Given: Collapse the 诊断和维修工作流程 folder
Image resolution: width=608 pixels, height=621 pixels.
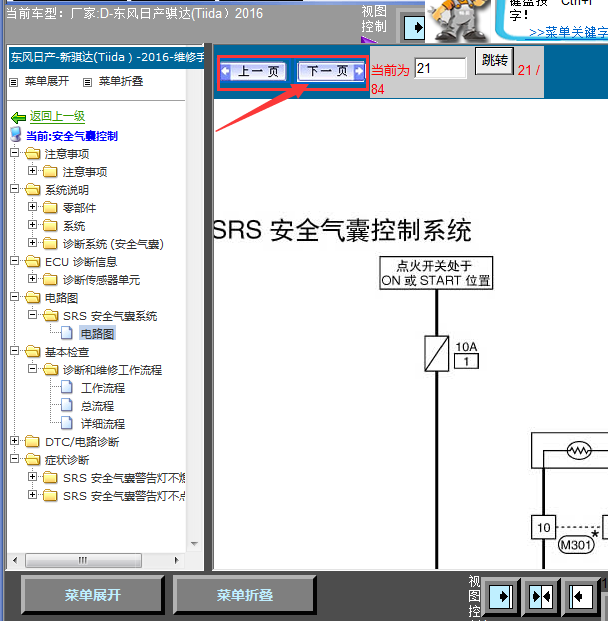Looking at the screenshot, I should 32,369.
